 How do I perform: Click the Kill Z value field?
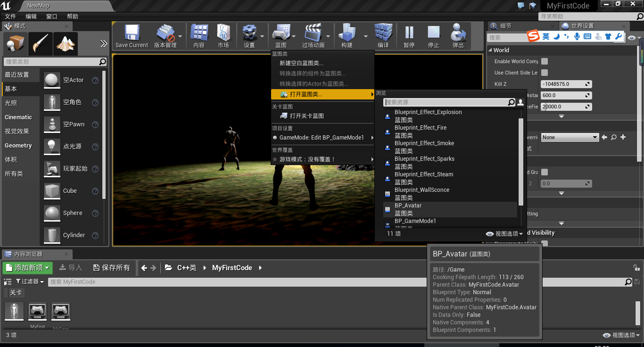click(x=566, y=84)
